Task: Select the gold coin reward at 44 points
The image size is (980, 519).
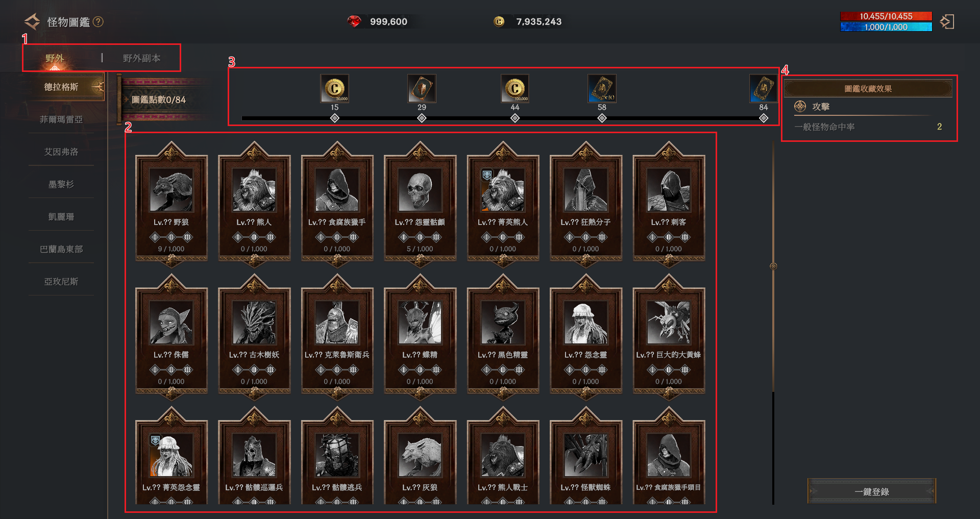Action: click(514, 88)
